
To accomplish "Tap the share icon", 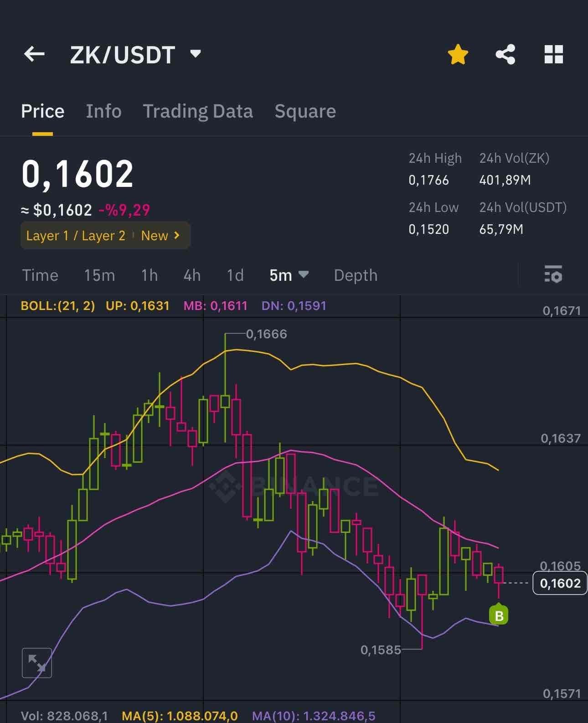I will tap(505, 55).
